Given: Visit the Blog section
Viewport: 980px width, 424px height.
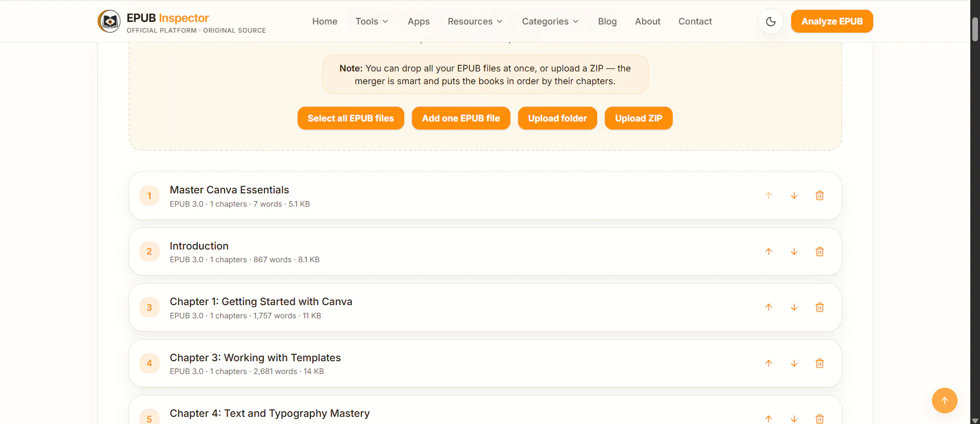Looking at the screenshot, I should 607,21.
